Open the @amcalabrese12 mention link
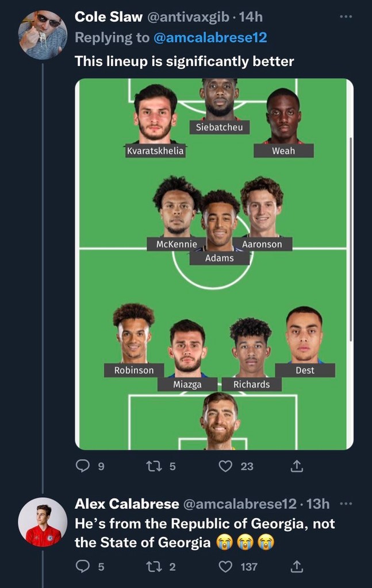The height and width of the screenshot is (588, 372). point(211,38)
